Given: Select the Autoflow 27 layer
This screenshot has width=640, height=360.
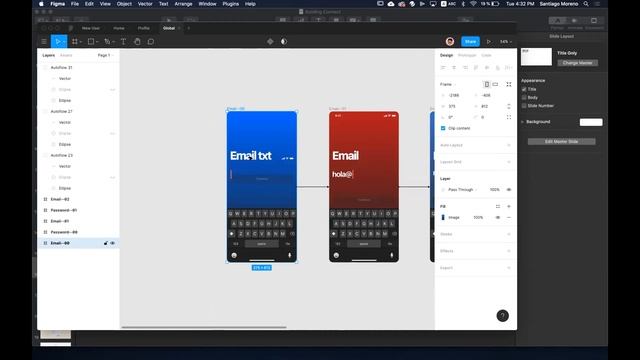Looking at the screenshot, I should pyautogui.click(x=61, y=111).
